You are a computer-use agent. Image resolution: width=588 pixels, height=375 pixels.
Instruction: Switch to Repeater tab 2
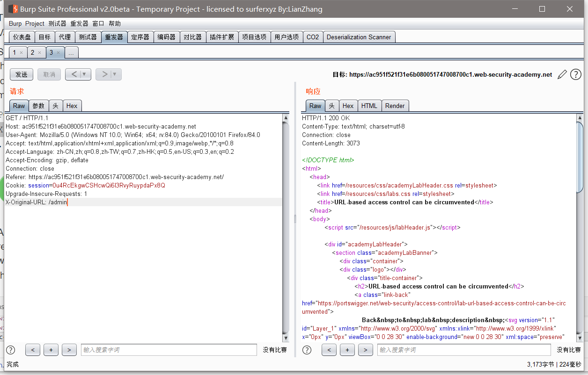coord(33,52)
